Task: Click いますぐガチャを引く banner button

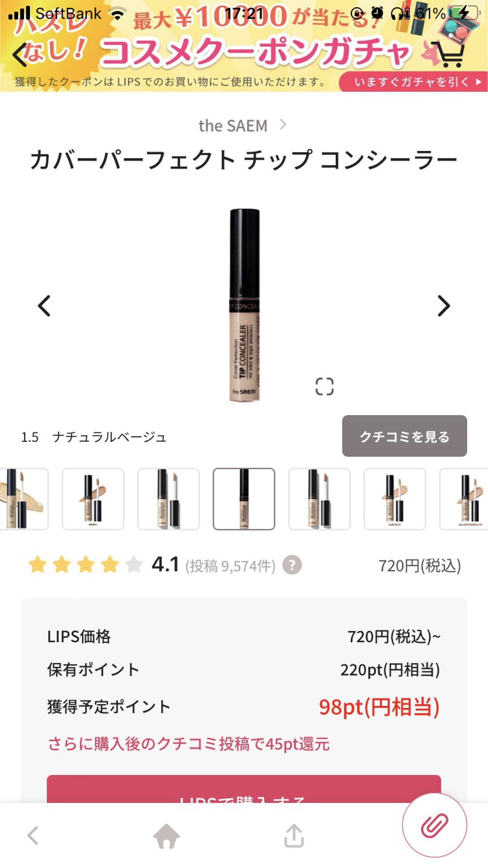Action: point(413,82)
